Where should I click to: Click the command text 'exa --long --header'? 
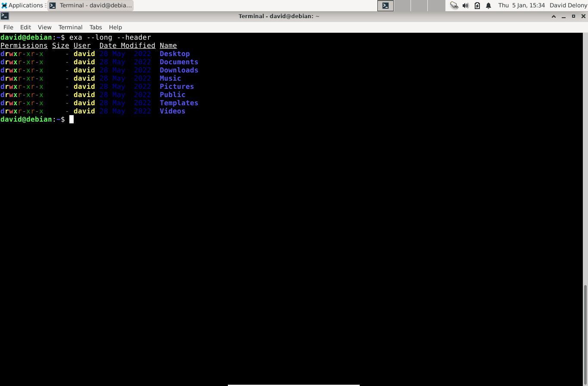110,38
